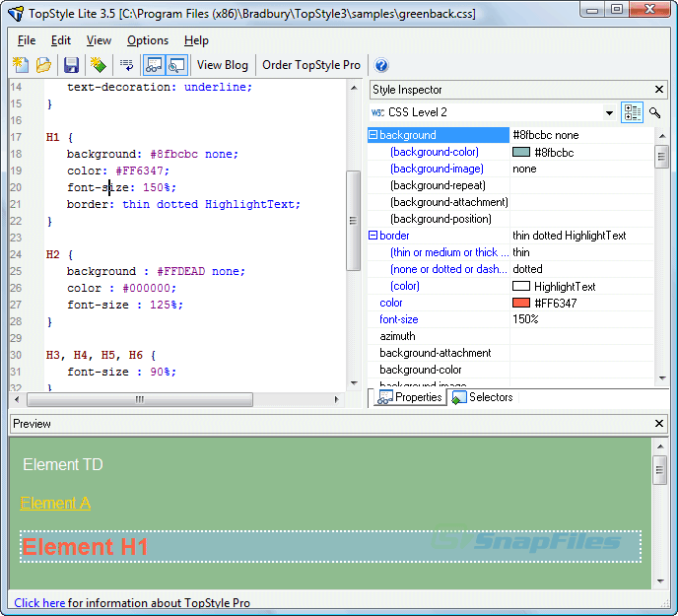Close the Style Inspector panel
The width and height of the screenshot is (678, 616).
(x=660, y=90)
